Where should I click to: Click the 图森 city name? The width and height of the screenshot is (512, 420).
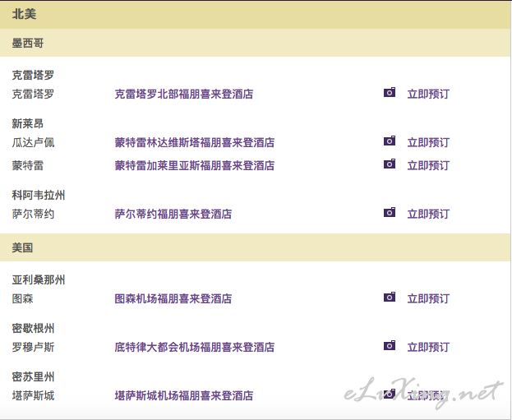click(22, 298)
